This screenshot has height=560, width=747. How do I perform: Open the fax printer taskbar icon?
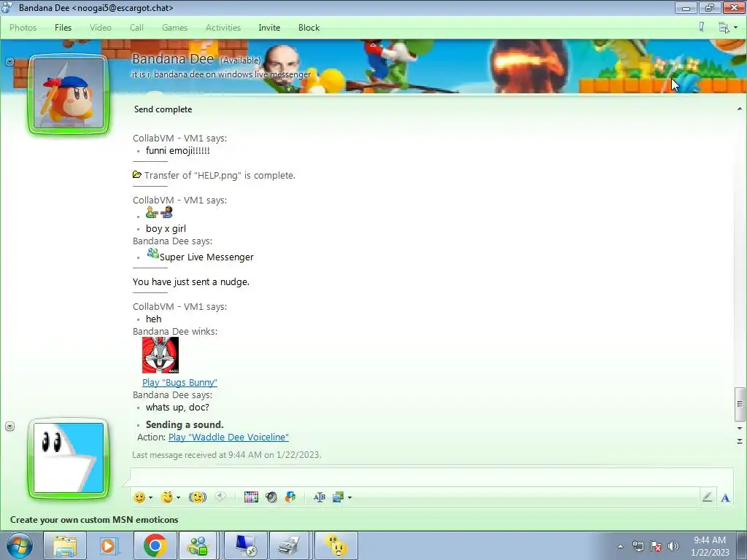tap(290, 545)
